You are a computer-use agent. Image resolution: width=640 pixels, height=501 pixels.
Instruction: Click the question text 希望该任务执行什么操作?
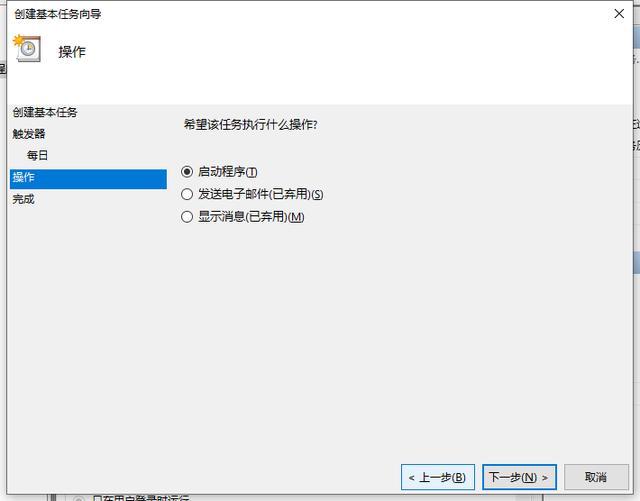click(251, 125)
